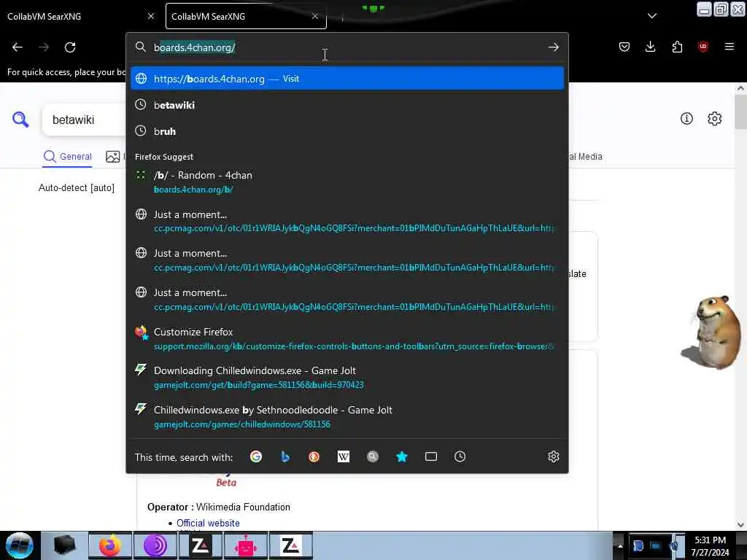Open the /b/ - Random - 4chan suggestion
This screenshot has width=747, height=560.
347,182
